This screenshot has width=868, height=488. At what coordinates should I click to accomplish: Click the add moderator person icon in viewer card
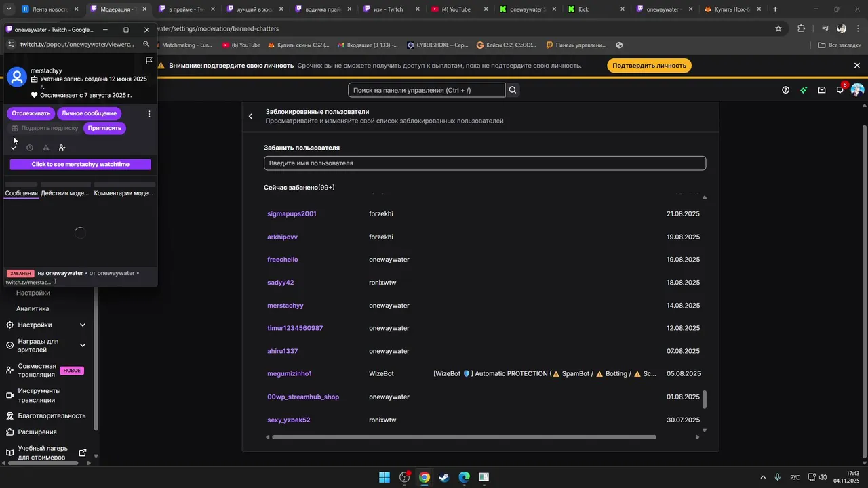click(62, 148)
